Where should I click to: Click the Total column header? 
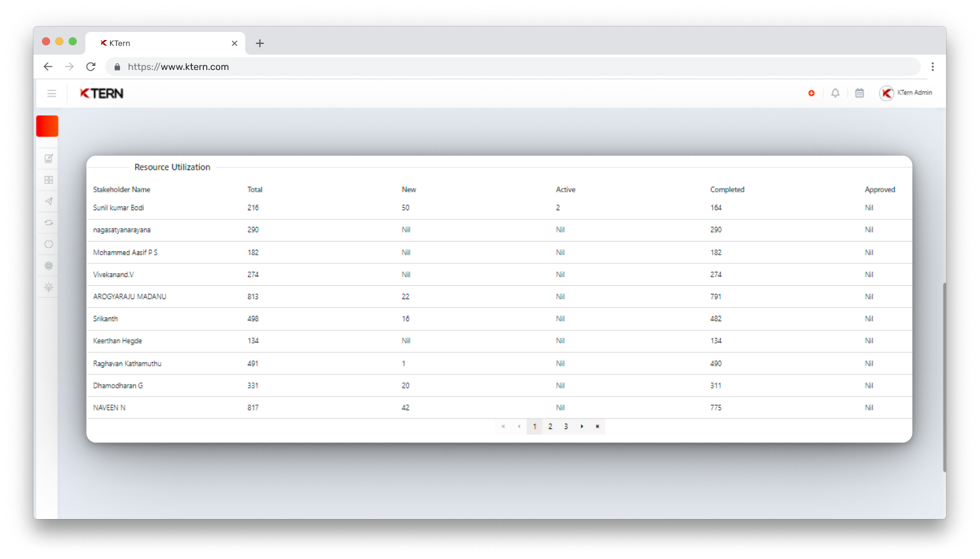(255, 190)
